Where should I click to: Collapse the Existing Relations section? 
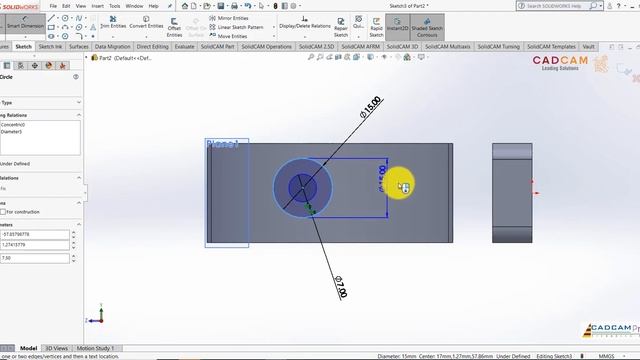pyautogui.click(x=79, y=115)
